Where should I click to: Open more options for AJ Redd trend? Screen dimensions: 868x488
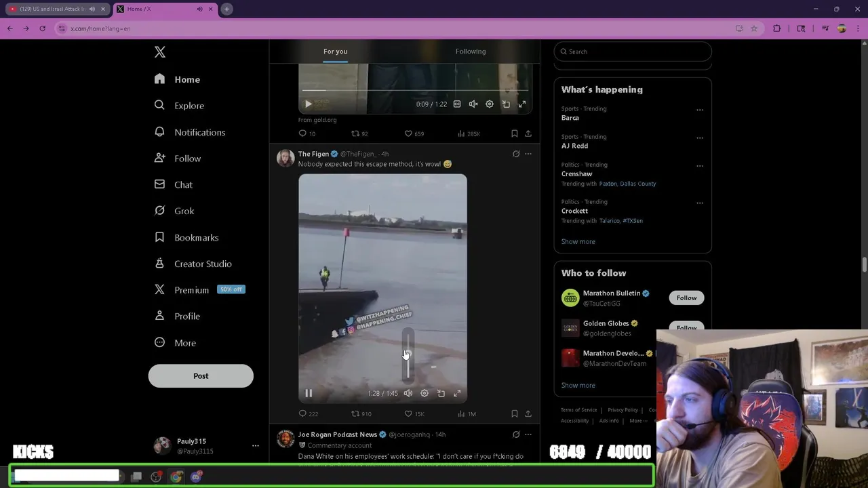click(x=700, y=138)
